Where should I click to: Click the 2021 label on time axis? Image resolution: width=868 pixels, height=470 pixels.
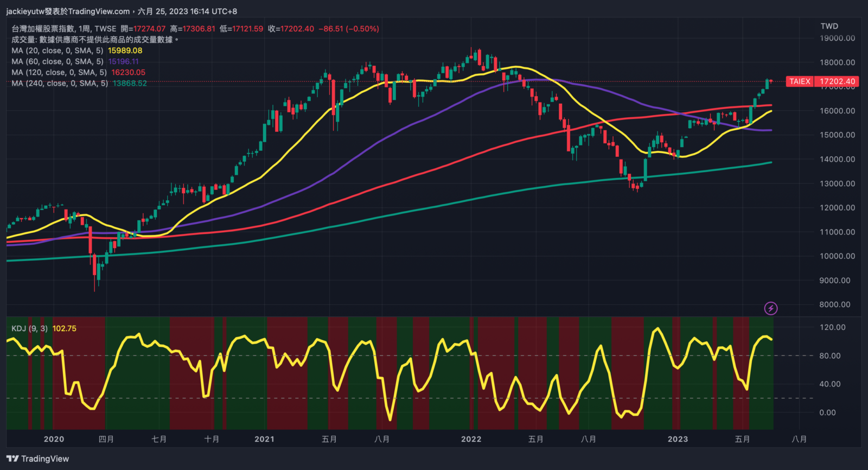(264, 439)
